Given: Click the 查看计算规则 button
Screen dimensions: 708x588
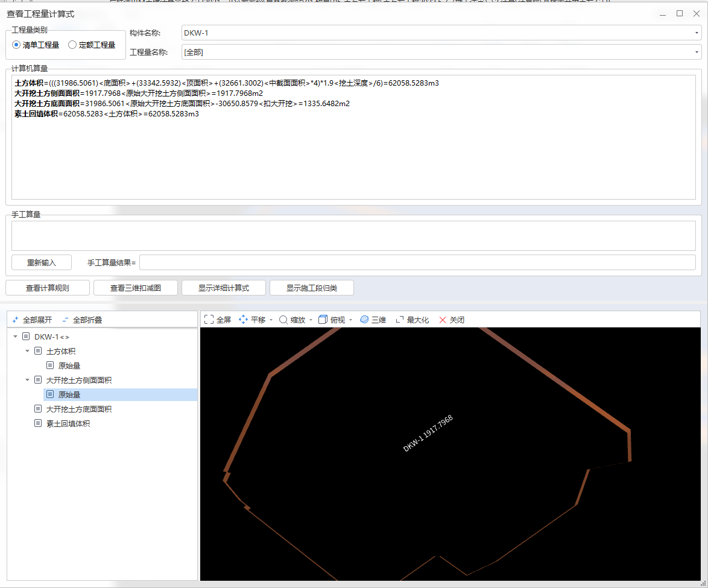Looking at the screenshot, I should click(48, 288).
